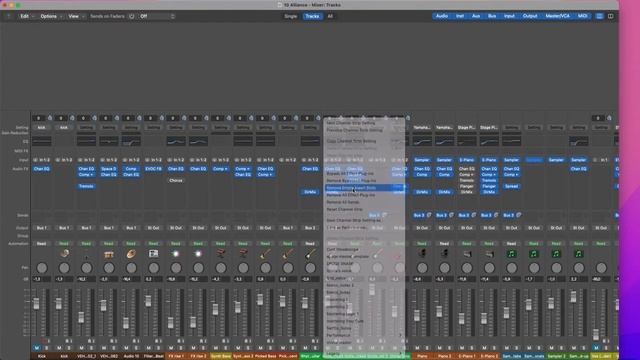Mute the Synth Bass channel strip

point(216,348)
